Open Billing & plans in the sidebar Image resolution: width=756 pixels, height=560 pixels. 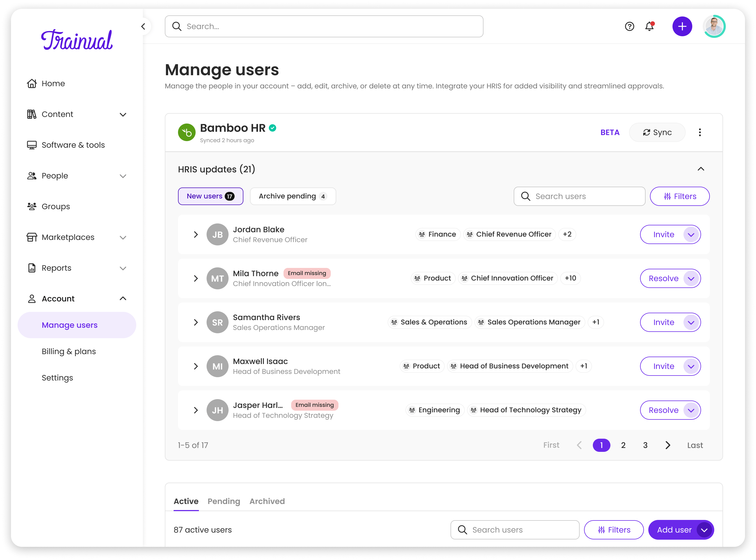(69, 352)
